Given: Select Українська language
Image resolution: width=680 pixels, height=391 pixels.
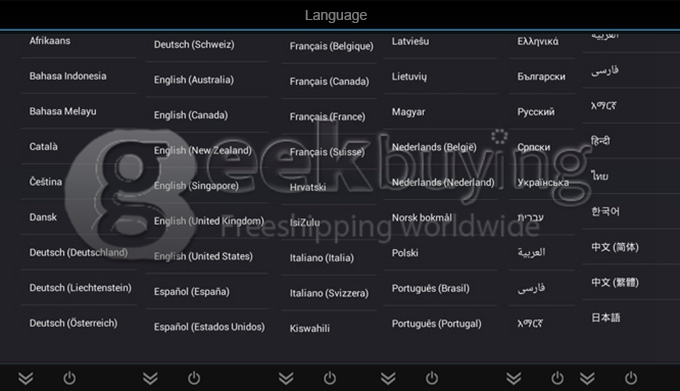Looking at the screenshot, I should coord(542,182).
